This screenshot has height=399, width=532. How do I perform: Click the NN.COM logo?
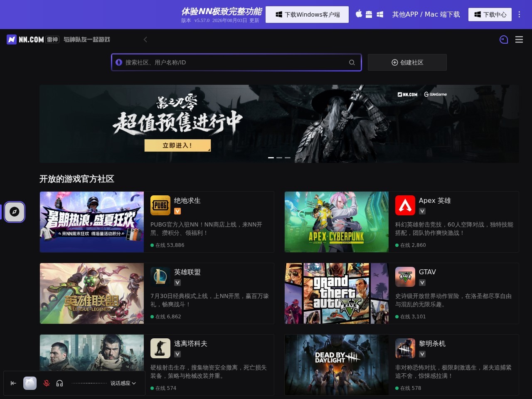point(25,39)
